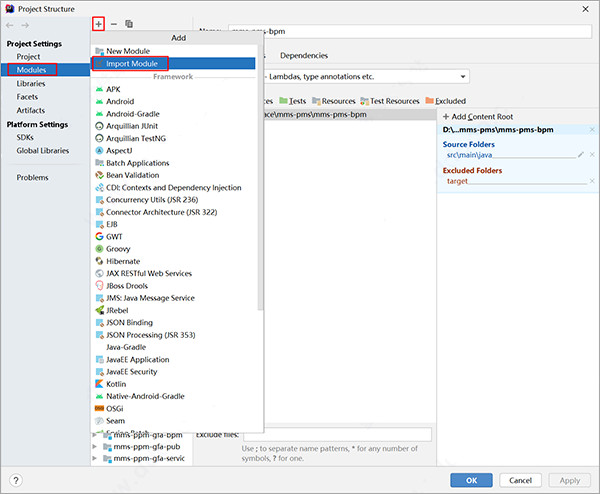Viewport: 600px width, 494px height.
Task: Expand the mms-ppm-gfa-bpm tree node
Action: [x=95, y=435]
